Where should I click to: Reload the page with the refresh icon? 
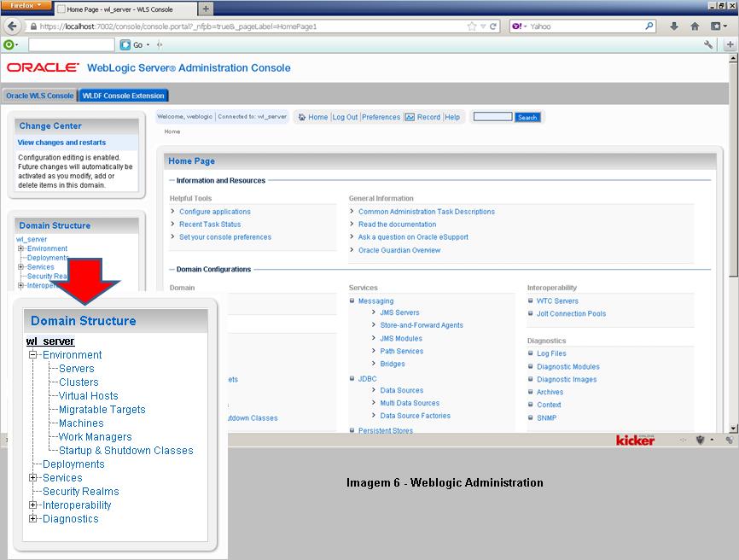point(493,26)
